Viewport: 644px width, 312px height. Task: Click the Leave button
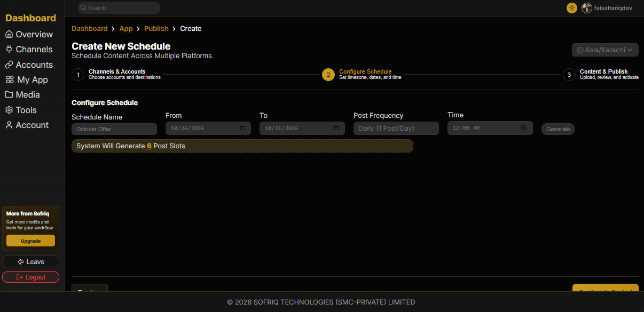30,262
